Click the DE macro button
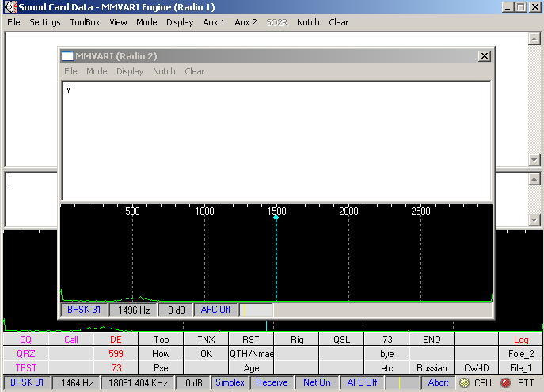 pos(116,339)
